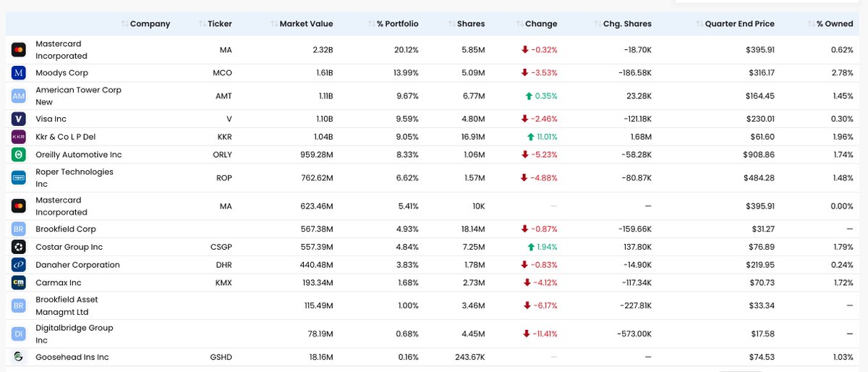This screenshot has height=372, width=868.
Task: Open Roper Technologies Inc company name
Action: [x=75, y=178]
